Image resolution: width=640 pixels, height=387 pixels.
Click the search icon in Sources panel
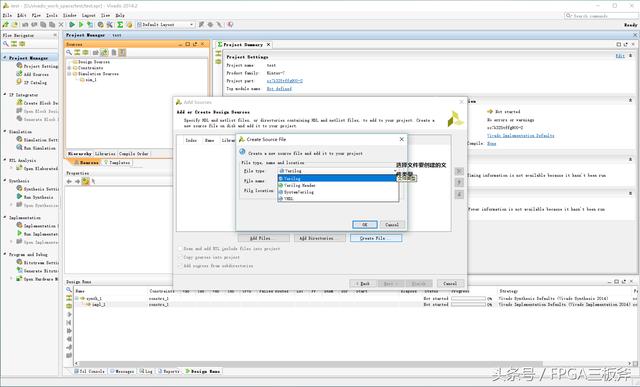[69, 52]
